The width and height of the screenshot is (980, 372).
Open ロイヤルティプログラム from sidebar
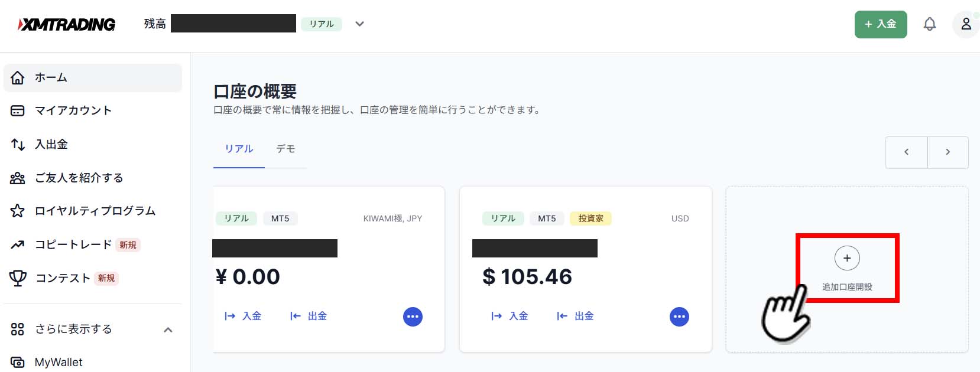click(x=95, y=211)
